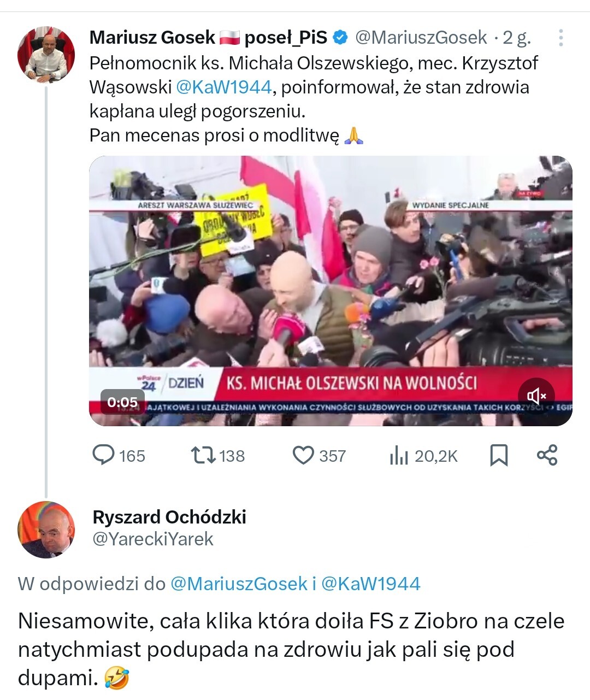
Task: Click the Ryszard Ochódzki display name
Action: tap(169, 517)
